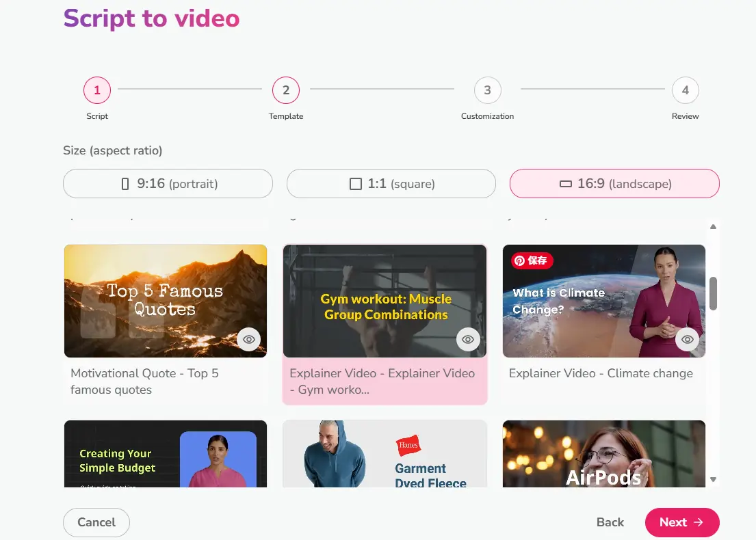Click 'Motivational Quote - Top 5 famous quotes' caption
The width and height of the screenshot is (756, 540).
pyautogui.click(x=144, y=381)
